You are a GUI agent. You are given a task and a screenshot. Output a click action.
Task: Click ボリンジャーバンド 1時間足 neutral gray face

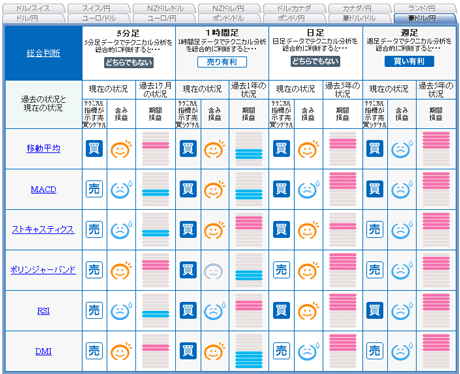[213, 271]
